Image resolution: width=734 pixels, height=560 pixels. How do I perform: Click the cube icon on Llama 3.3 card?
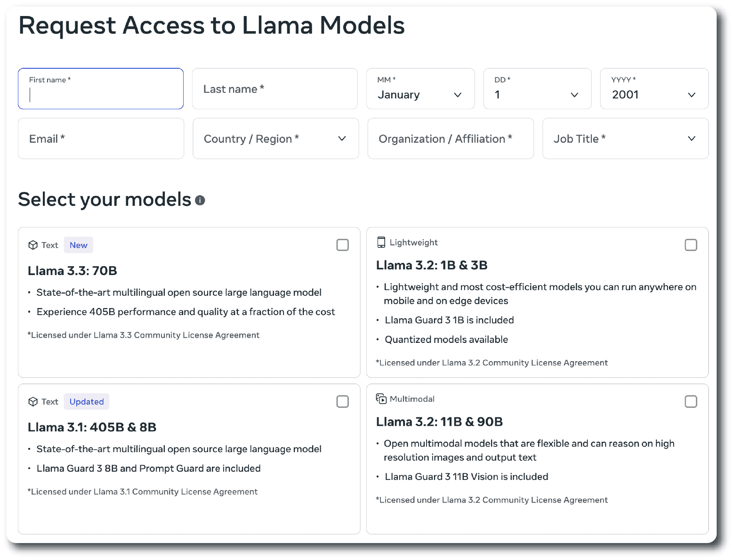point(33,245)
